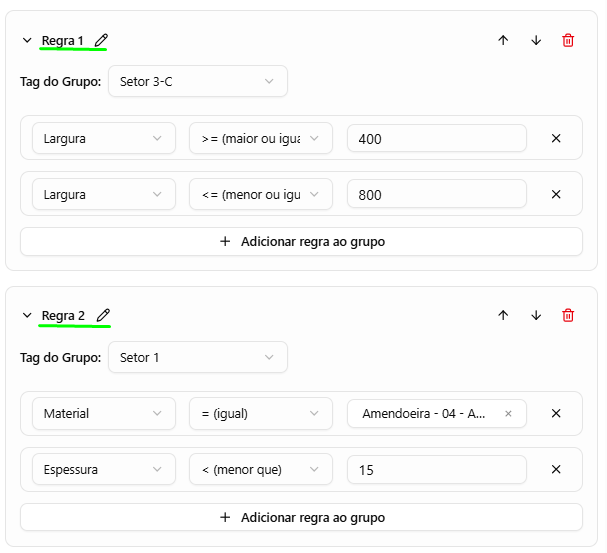Collapse the Regra 2 group
This screenshot has width=607, height=553.
point(27,315)
